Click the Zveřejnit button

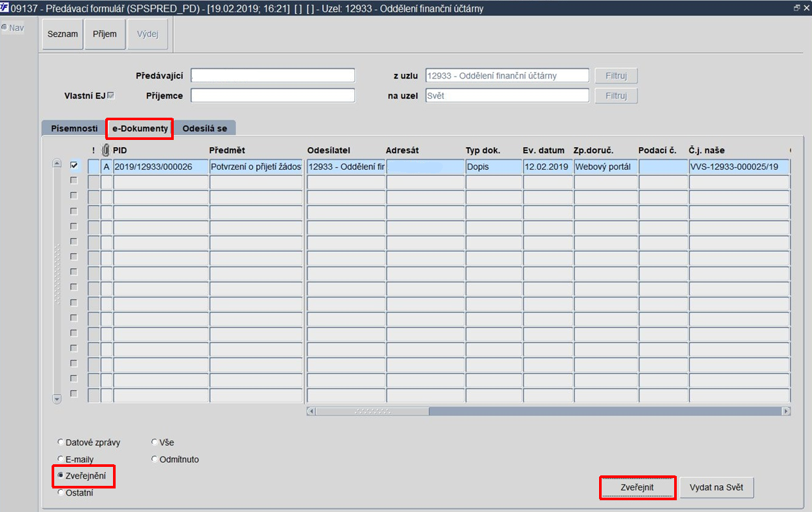(x=638, y=488)
